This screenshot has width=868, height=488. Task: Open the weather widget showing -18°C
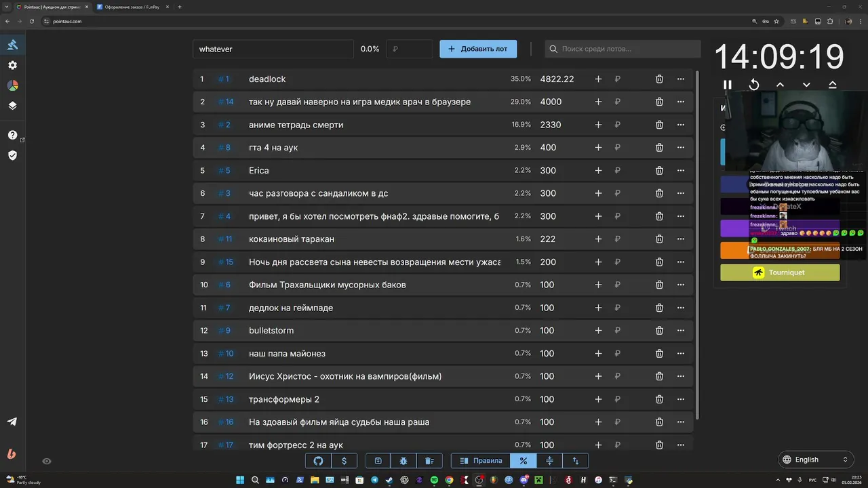coord(24,480)
